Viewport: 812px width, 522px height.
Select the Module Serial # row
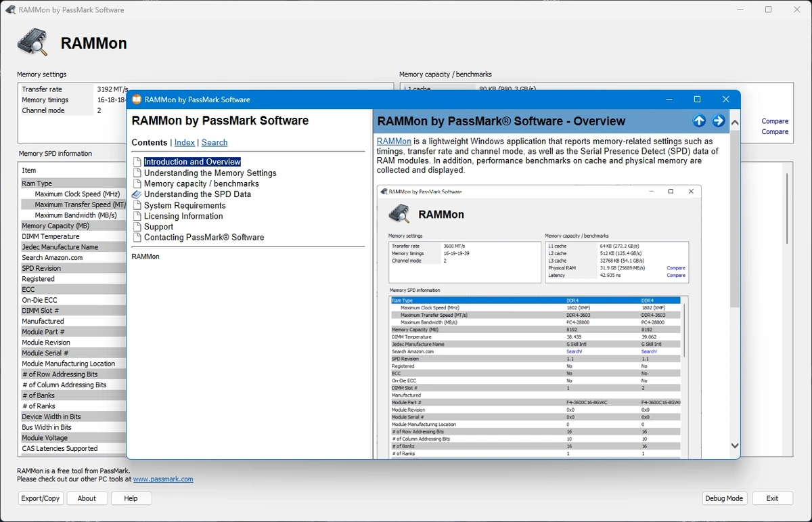(73, 353)
